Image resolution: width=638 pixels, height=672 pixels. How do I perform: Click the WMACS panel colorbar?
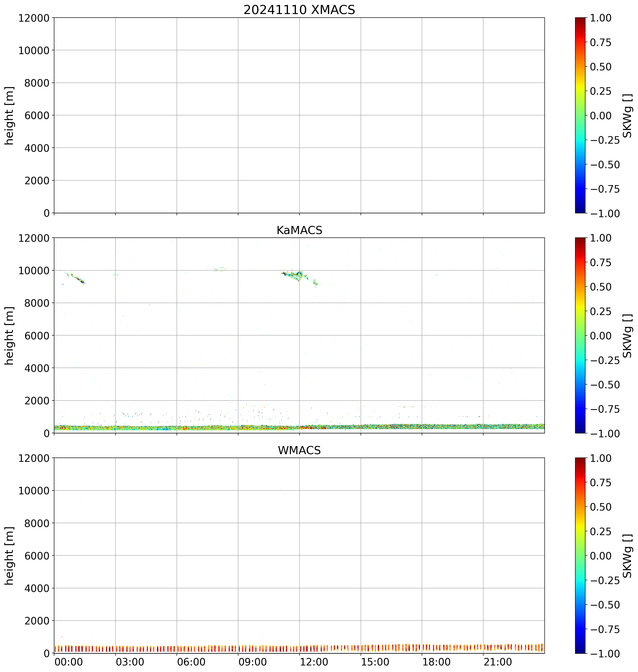click(x=580, y=555)
